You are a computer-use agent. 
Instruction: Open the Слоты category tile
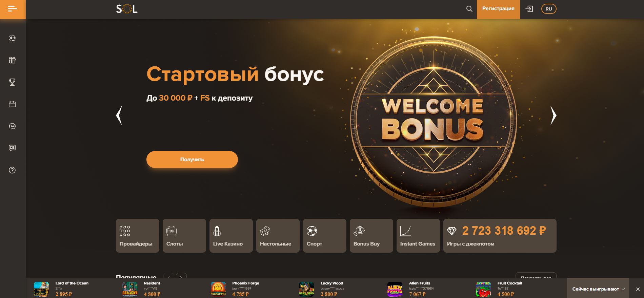(184, 236)
